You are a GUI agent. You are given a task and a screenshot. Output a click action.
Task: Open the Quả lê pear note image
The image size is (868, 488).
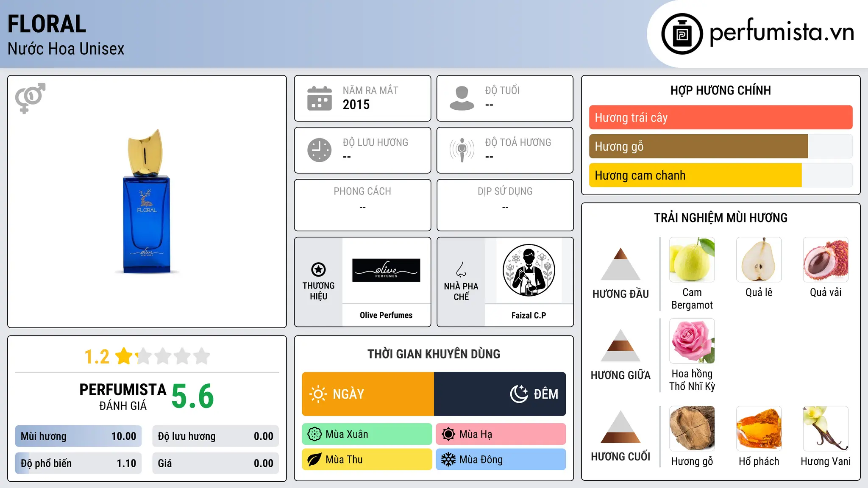[x=759, y=260]
